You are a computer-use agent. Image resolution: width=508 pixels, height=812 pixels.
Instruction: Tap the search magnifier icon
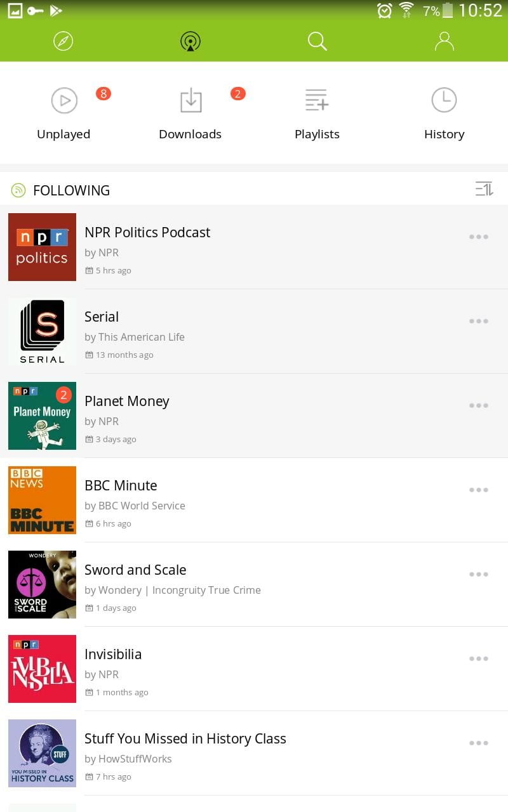pyautogui.click(x=317, y=41)
